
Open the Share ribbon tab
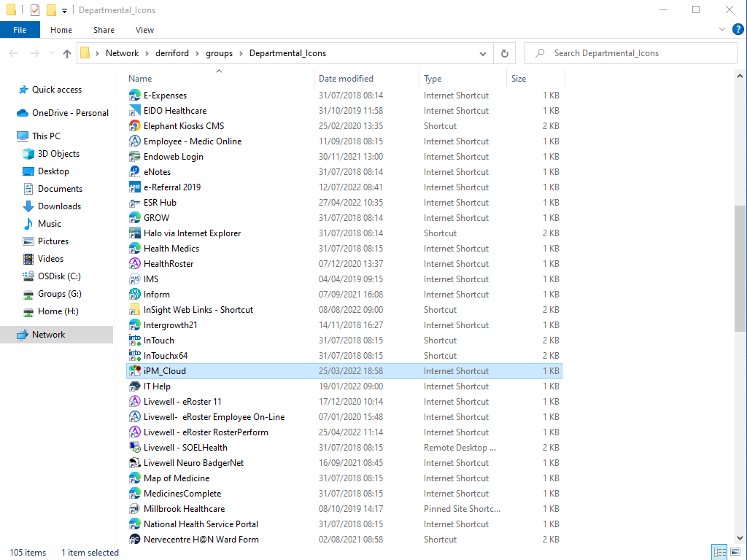104,30
